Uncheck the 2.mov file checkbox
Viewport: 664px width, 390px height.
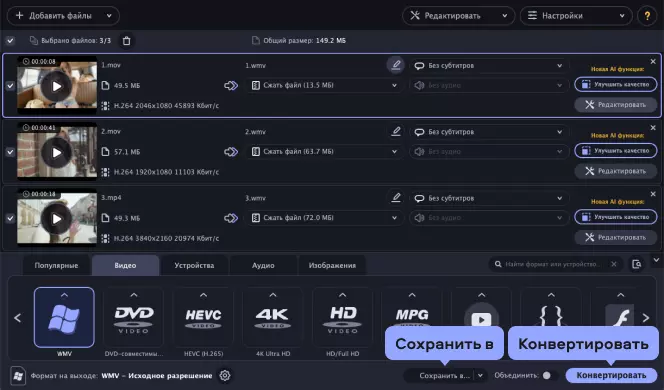coord(10,152)
